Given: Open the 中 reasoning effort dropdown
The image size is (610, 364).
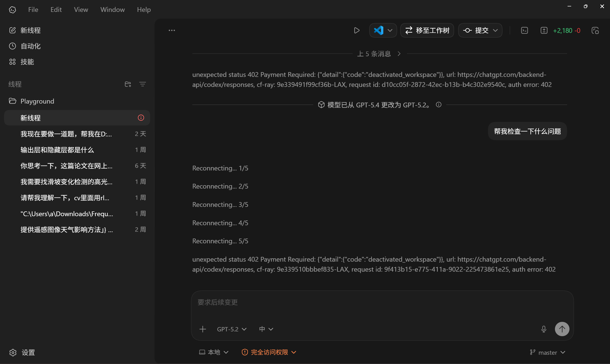Looking at the screenshot, I should 266,329.
